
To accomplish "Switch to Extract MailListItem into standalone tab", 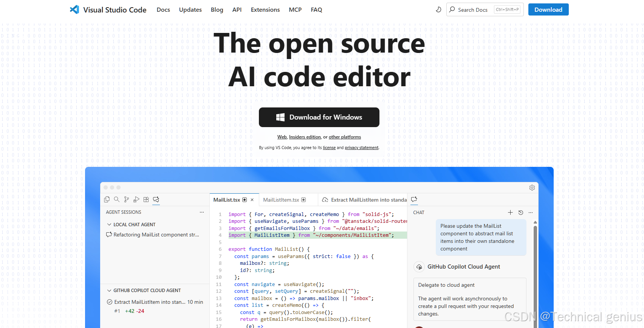I will pos(364,200).
